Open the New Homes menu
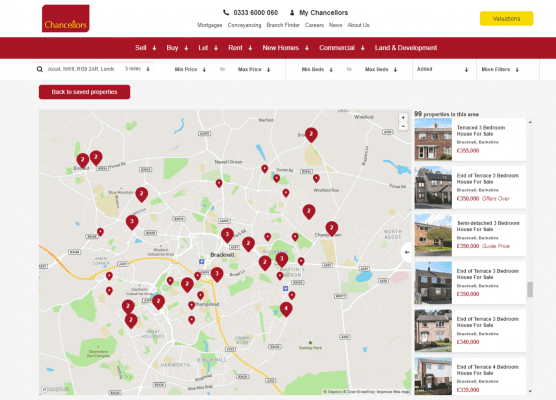Screen dimensions: 556x400 tap(285, 48)
